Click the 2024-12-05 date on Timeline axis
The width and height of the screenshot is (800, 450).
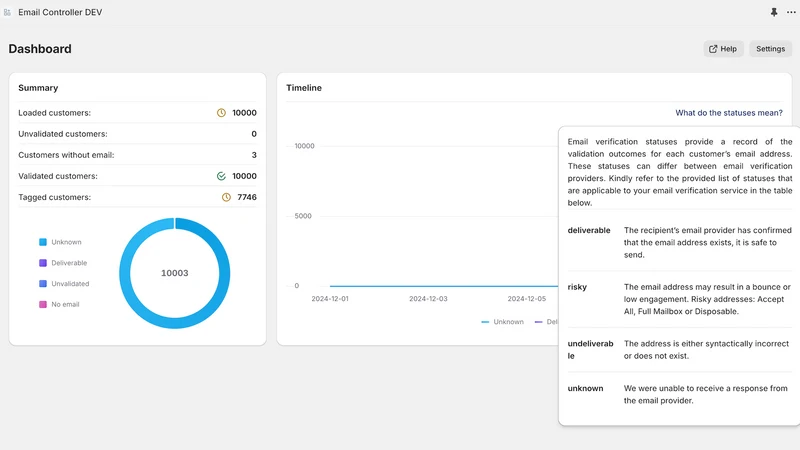527,298
